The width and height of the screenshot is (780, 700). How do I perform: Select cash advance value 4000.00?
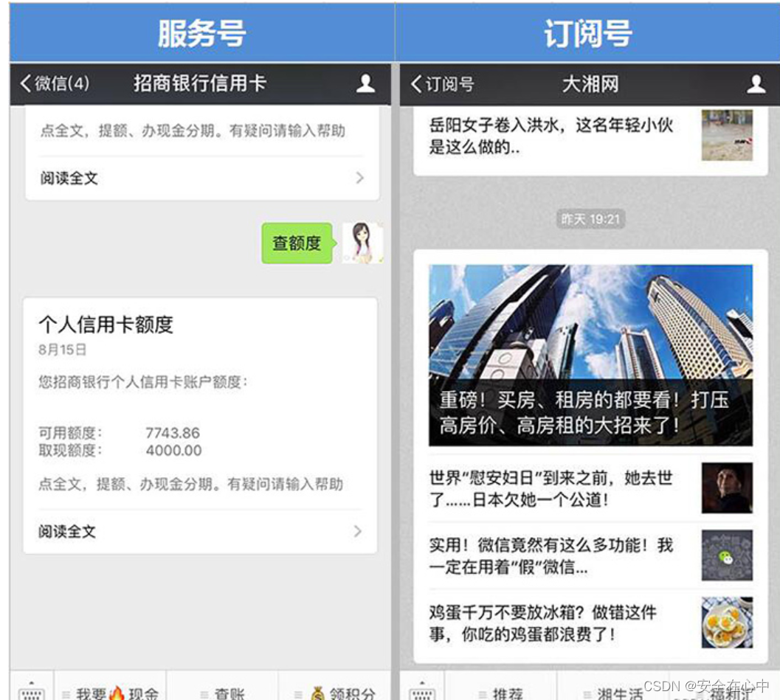(x=173, y=451)
